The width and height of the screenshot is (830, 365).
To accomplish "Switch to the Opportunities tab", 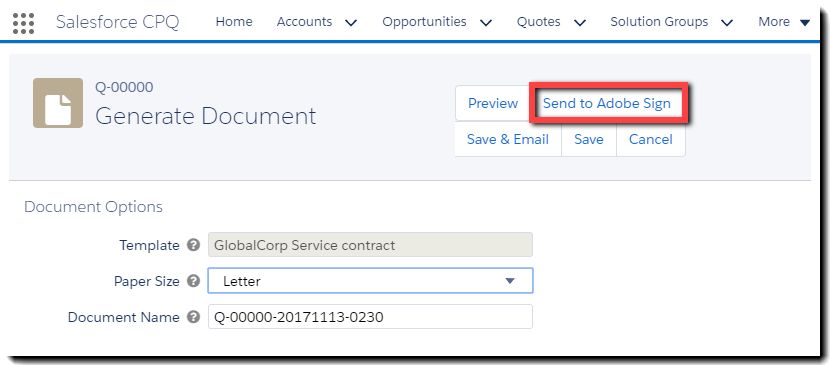I will (x=424, y=22).
